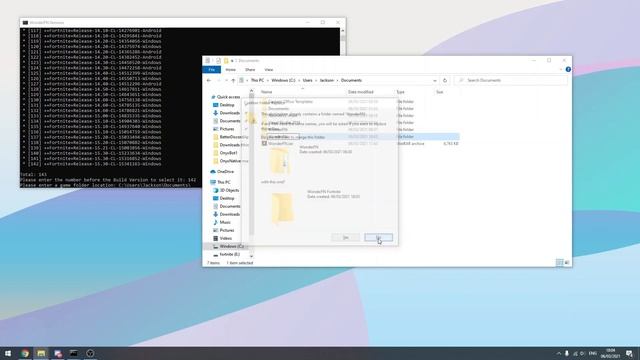Image resolution: width=640 pixels, height=360 pixels.
Task: Open 3D Objects under This PC
Action: (x=229, y=190)
